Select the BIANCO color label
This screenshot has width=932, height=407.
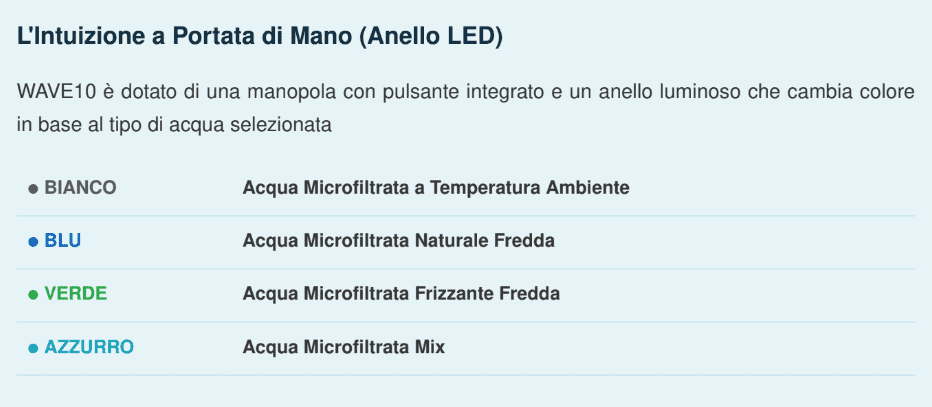(80, 188)
